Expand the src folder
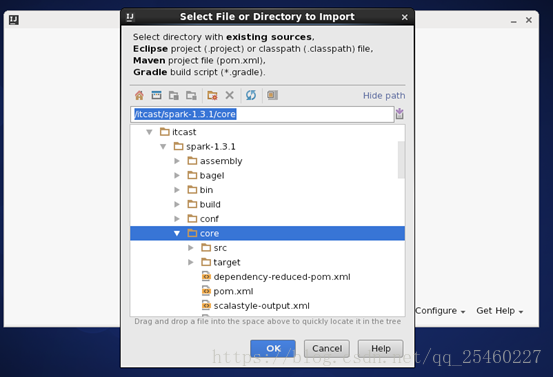The width and height of the screenshot is (553, 377). click(191, 248)
